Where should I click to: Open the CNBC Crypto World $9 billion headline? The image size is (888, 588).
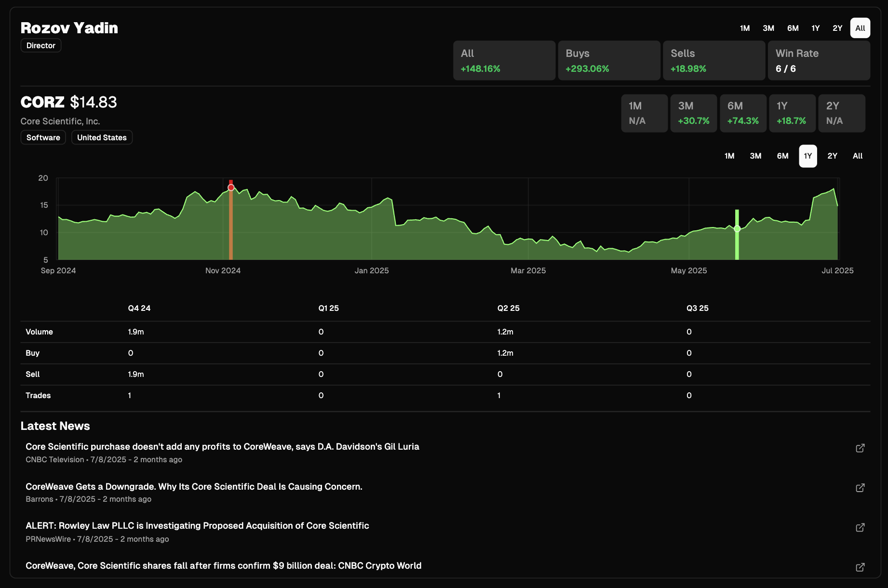click(223, 566)
